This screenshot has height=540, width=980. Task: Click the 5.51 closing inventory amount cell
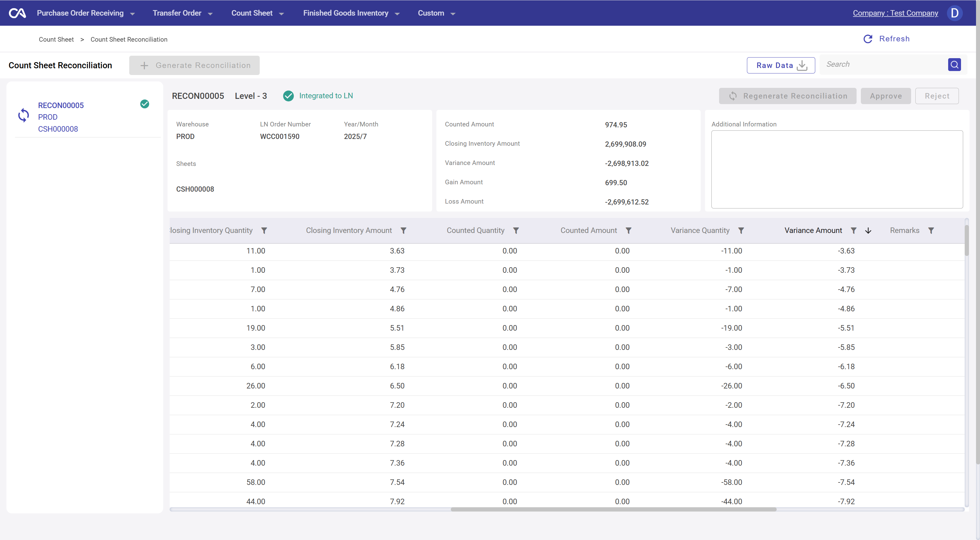397,328
